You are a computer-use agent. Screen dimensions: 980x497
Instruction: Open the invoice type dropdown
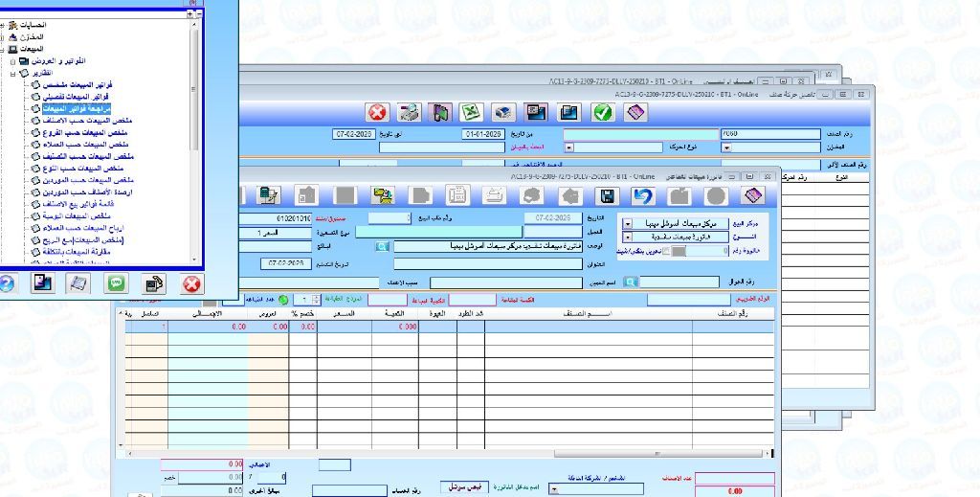627,237
